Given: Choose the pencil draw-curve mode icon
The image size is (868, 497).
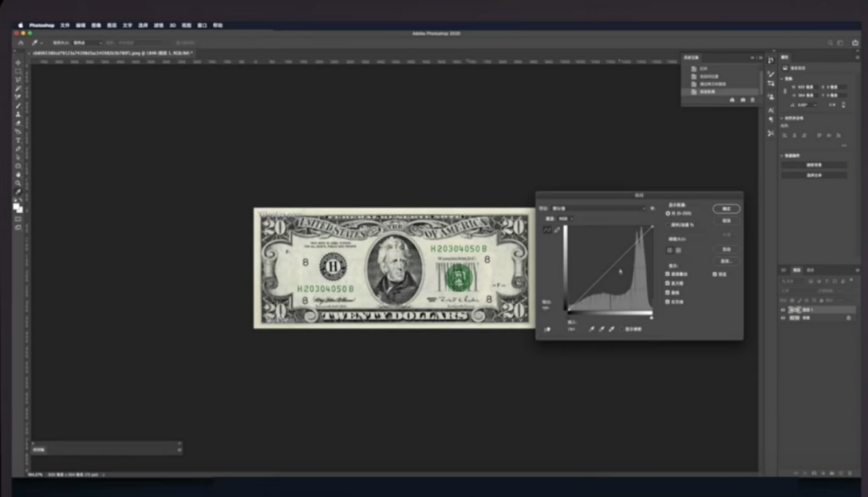Looking at the screenshot, I should (557, 230).
